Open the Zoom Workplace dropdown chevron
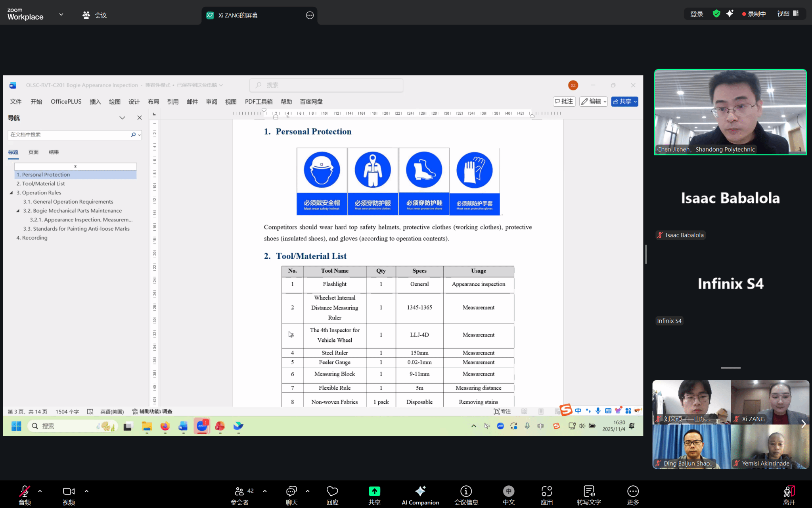Image resolution: width=812 pixels, height=508 pixels. [61, 14]
